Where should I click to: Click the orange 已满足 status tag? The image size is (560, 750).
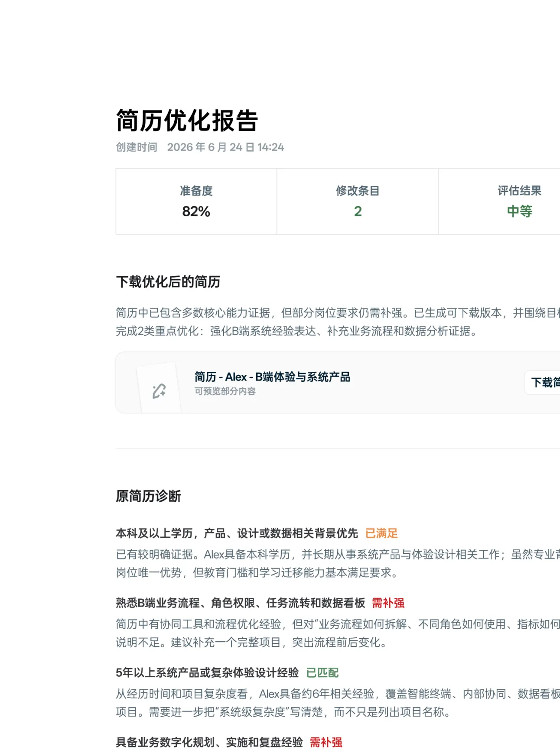(381, 533)
